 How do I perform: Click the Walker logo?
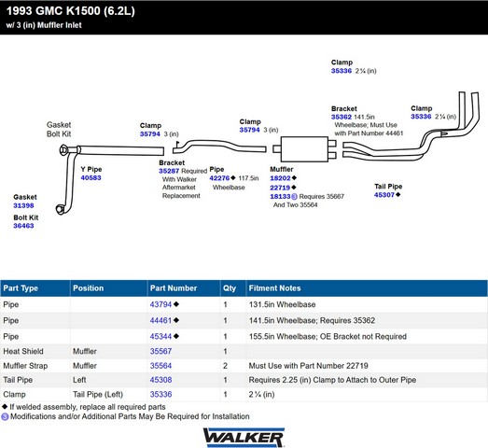[244, 437]
